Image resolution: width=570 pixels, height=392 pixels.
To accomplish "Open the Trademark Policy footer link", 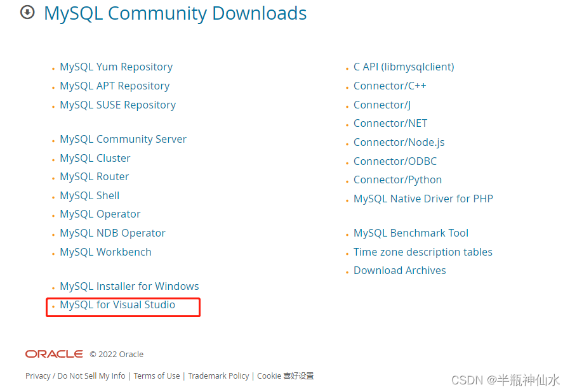I will (x=218, y=376).
